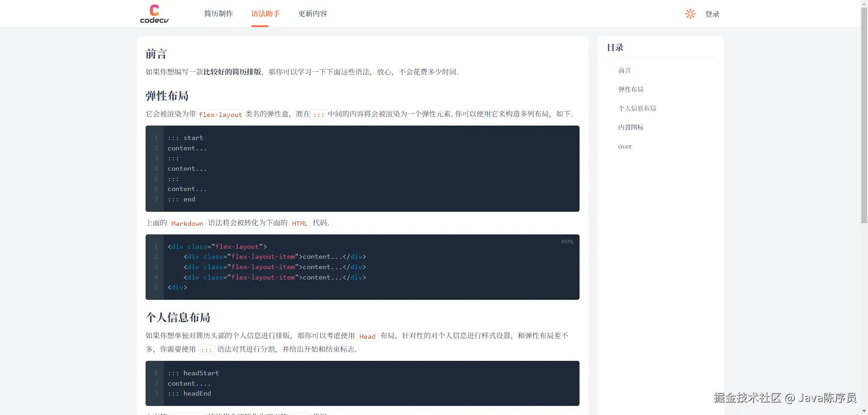Click the 目录 sidebar title
Screen dimensions: 868x415
coord(615,47)
